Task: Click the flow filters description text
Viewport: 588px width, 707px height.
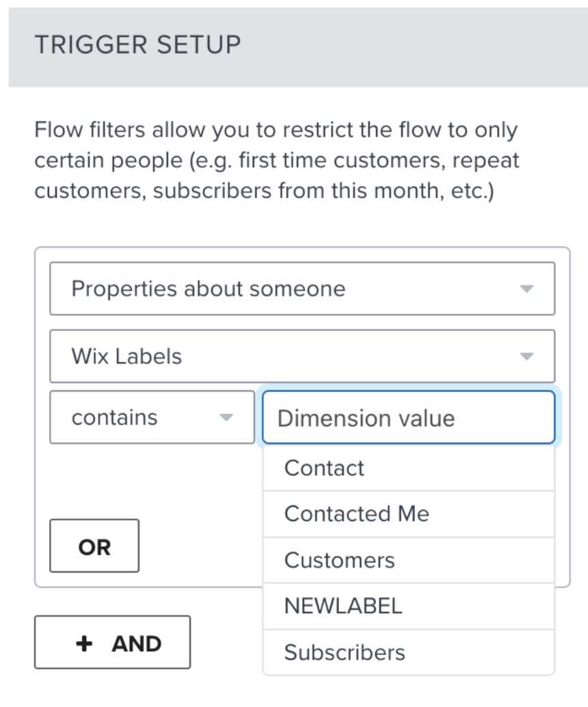Action: click(276, 160)
